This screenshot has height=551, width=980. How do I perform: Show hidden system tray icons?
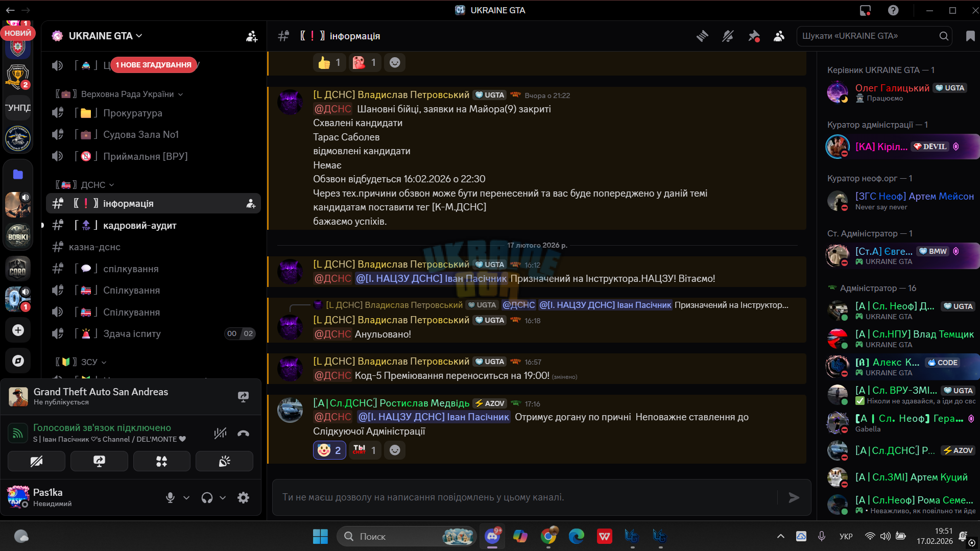(x=780, y=536)
